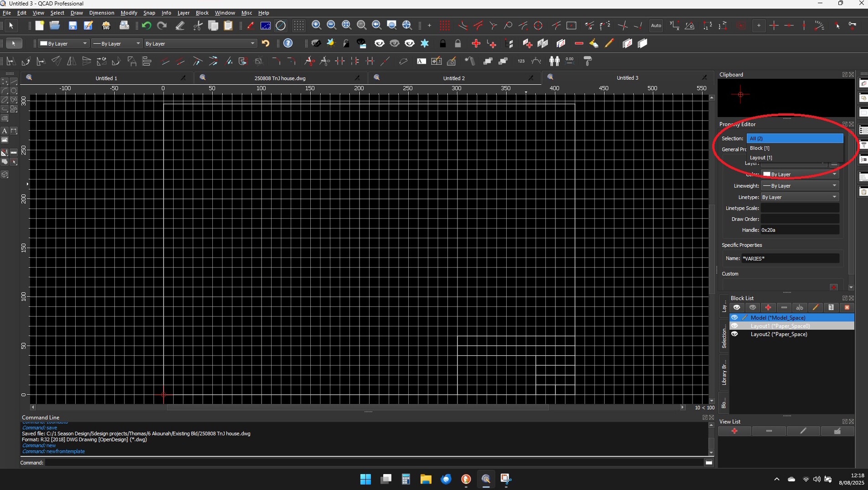Click rename block 'a|b' icon in Block List
This screenshot has height=490, width=868.
click(x=799, y=307)
